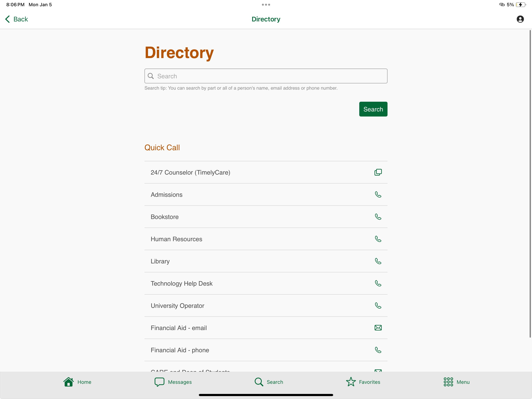
Task: Focus the directory Search input field
Action: [x=266, y=76]
